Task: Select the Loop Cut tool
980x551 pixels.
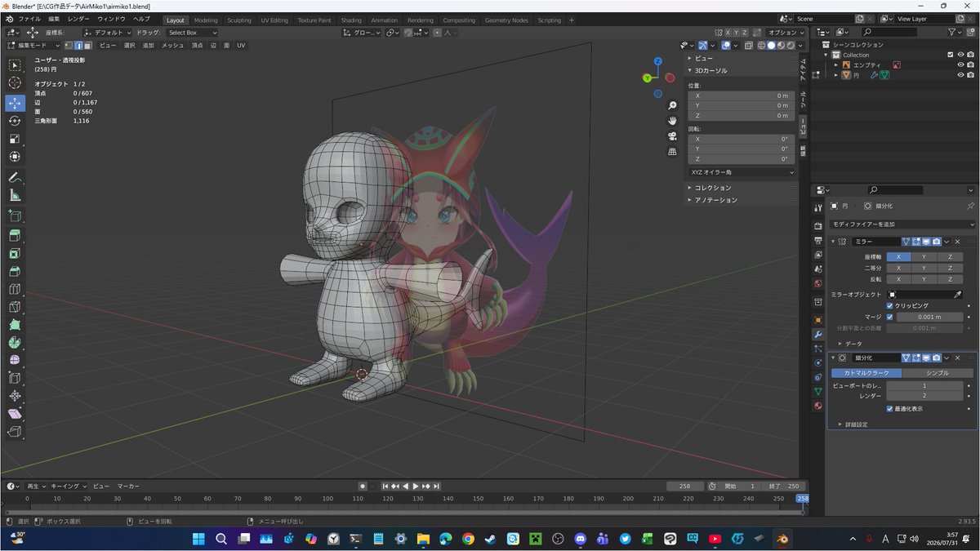Action: click(15, 289)
